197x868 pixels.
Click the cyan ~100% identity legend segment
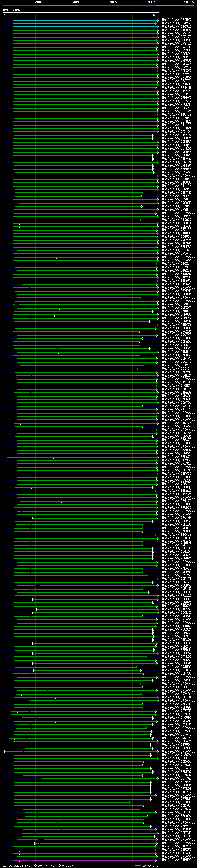[x=175, y=6]
